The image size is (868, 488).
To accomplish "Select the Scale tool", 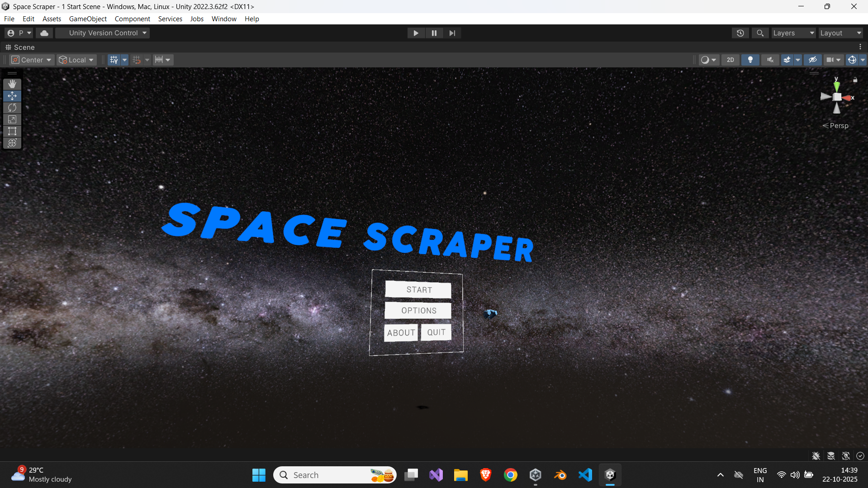I will coord(12,119).
